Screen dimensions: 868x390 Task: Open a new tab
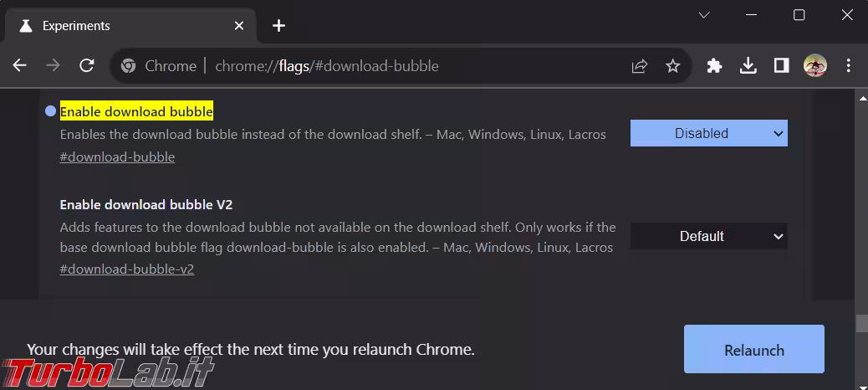point(278,26)
